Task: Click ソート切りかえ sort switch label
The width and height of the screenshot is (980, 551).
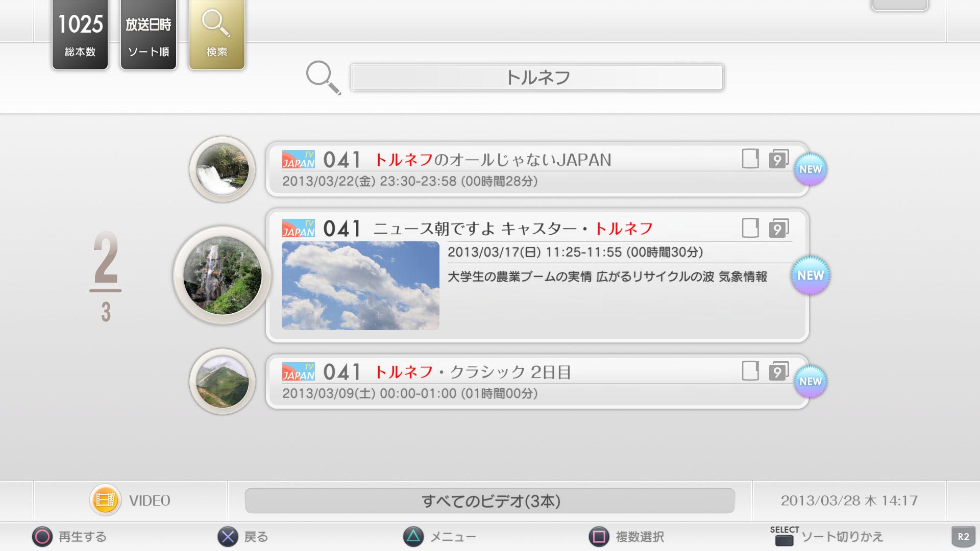Action: point(842,537)
